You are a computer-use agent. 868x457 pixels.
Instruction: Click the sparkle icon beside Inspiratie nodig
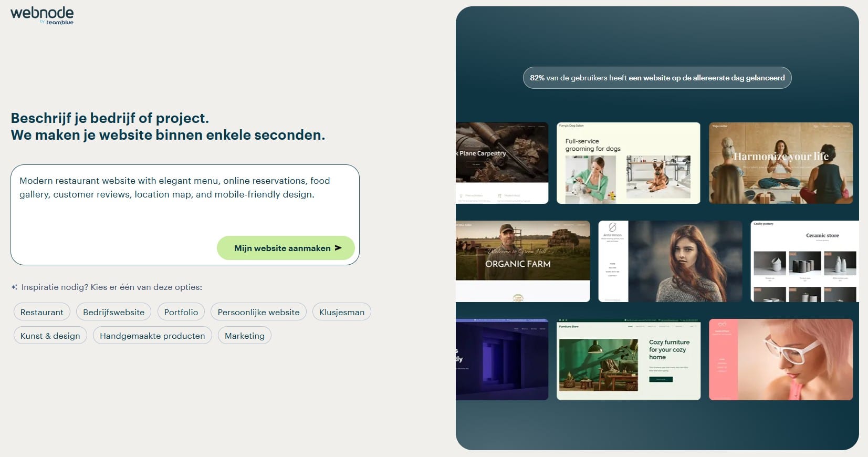15,287
